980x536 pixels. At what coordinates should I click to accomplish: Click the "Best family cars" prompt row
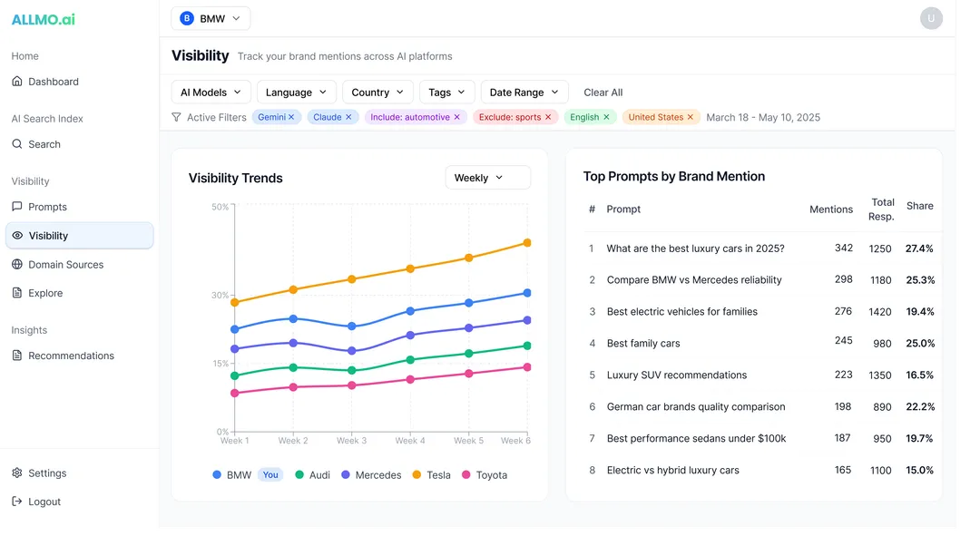point(762,344)
